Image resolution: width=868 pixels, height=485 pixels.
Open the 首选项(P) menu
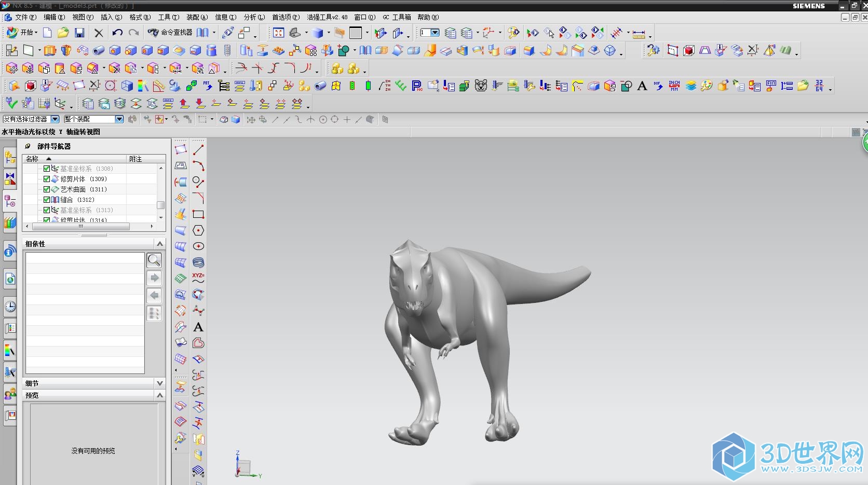[286, 17]
